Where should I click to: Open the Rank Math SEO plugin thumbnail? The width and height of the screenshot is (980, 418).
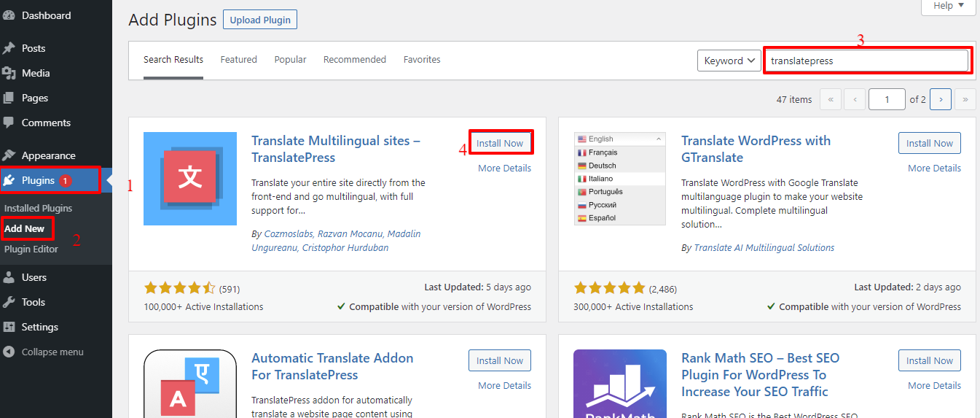[x=620, y=384]
